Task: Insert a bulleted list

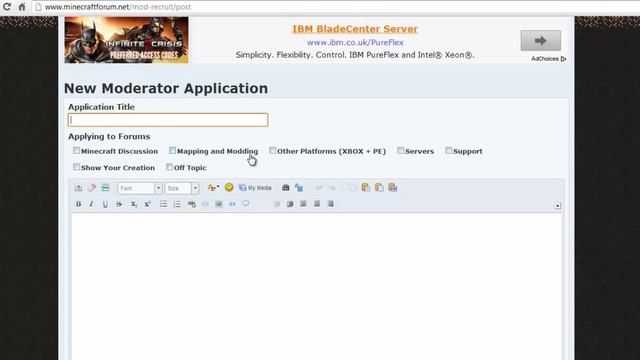Action: 163,204
